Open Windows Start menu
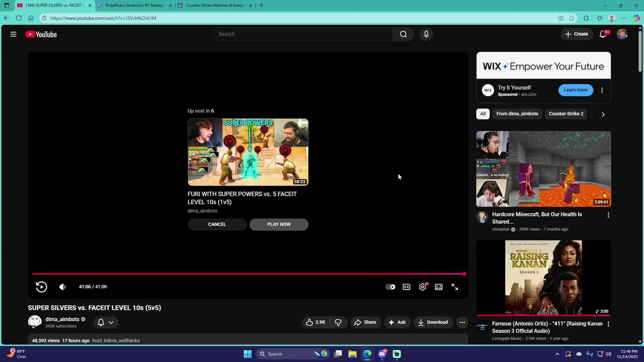644x362 pixels. click(x=248, y=354)
